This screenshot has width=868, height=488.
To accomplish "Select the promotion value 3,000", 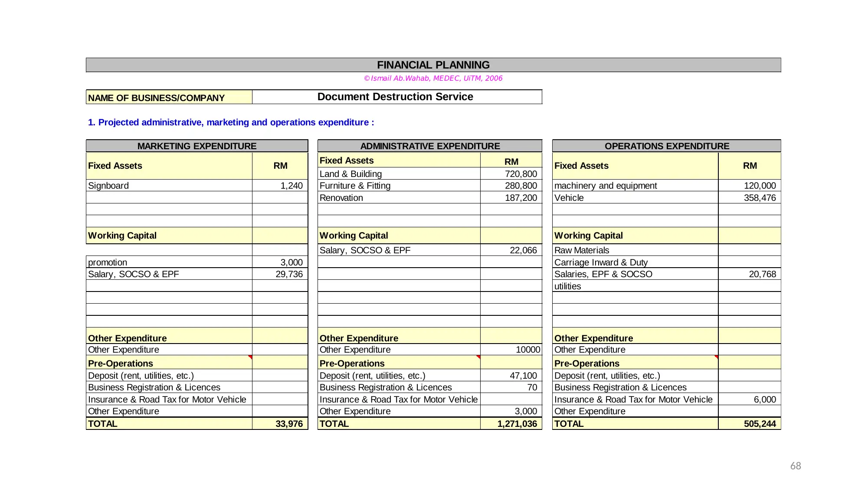I will coord(292,262).
